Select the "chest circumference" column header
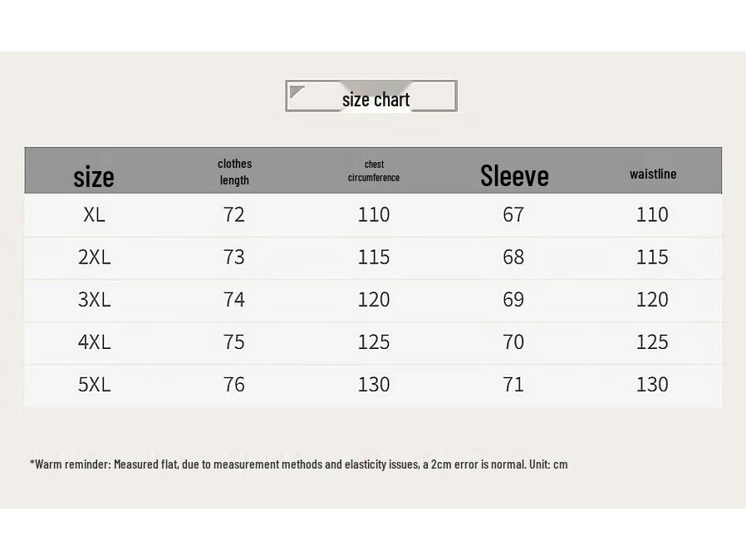 (x=374, y=171)
